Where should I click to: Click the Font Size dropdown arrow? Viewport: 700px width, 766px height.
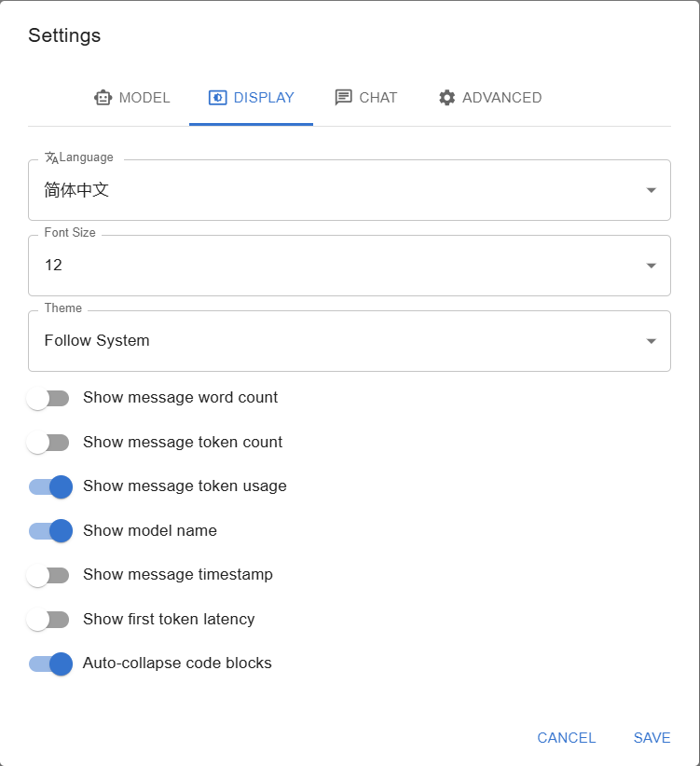point(651,265)
